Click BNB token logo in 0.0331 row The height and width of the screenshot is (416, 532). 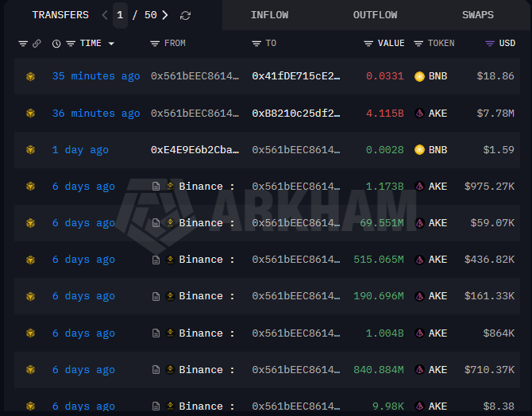pos(419,76)
